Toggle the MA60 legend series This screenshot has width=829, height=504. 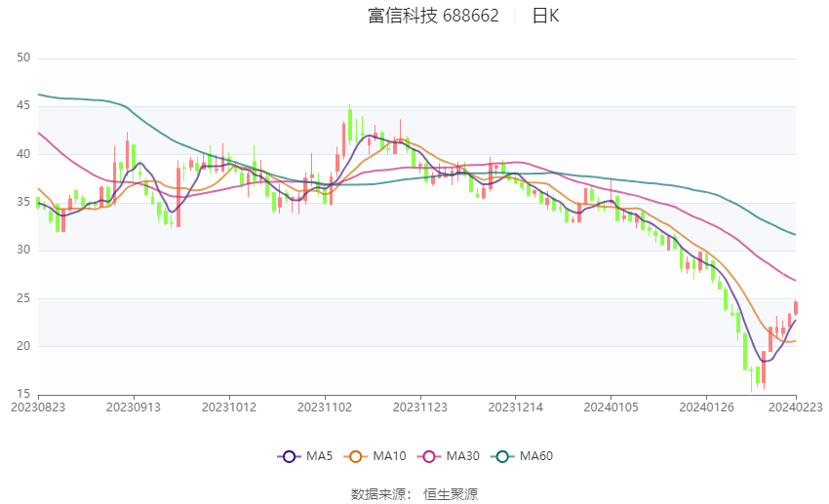point(522,456)
